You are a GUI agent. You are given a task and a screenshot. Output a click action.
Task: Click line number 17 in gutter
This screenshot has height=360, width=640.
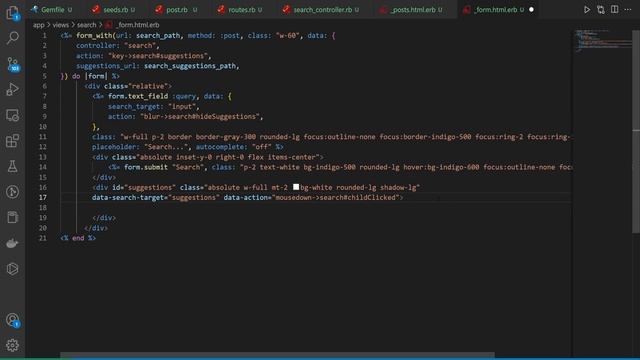[x=42, y=198]
